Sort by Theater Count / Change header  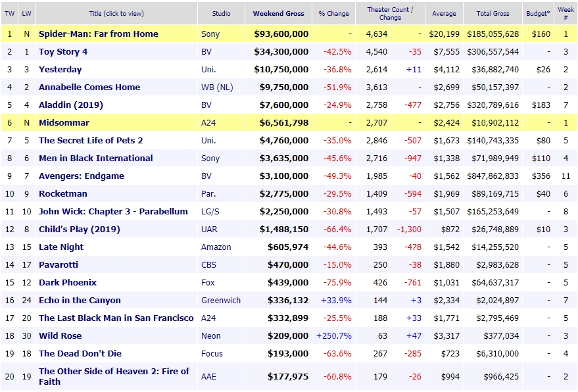pyautogui.click(x=390, y=13)
